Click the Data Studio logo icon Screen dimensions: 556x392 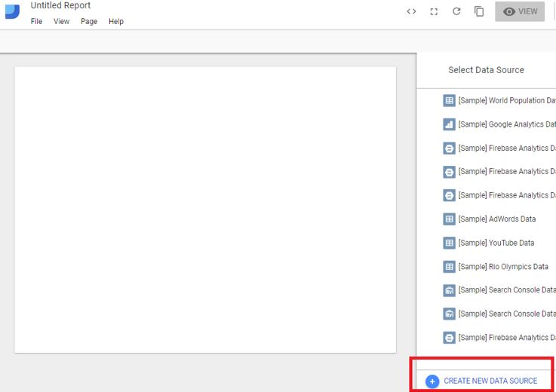click(x=12, y=11)
